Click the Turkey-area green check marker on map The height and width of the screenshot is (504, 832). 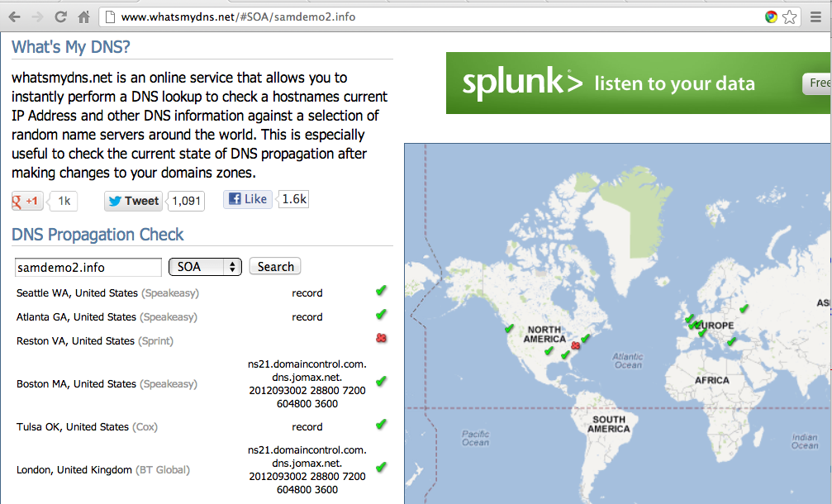click(x=732, y=341)
